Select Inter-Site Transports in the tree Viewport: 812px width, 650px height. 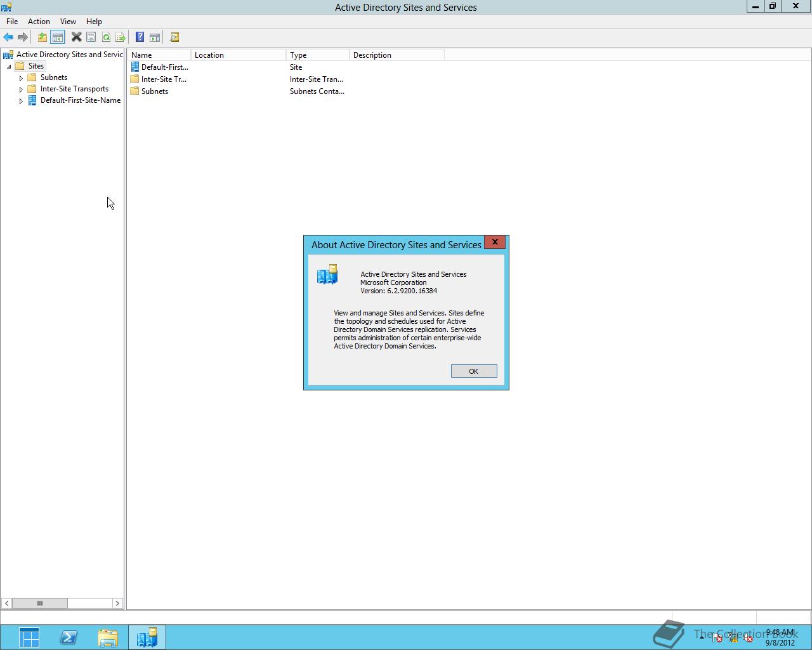click(74, 89)
